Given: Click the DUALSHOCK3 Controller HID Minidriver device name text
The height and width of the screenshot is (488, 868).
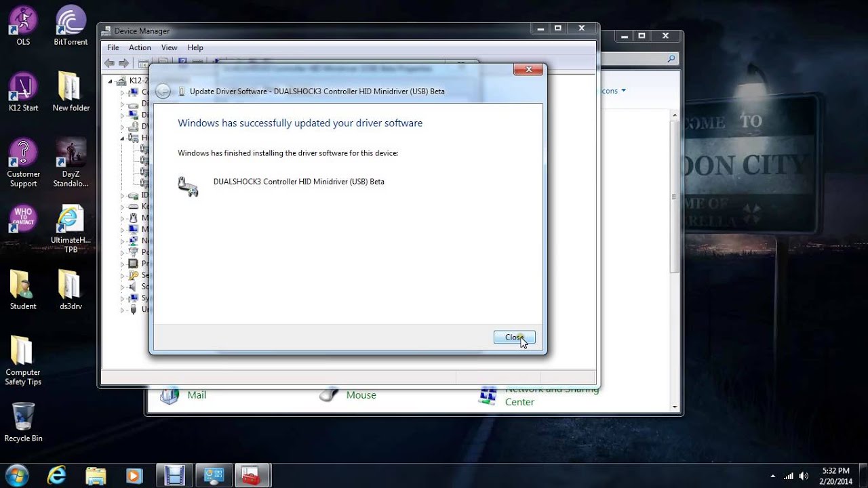Looking at the screenshot, I should 298,182.
